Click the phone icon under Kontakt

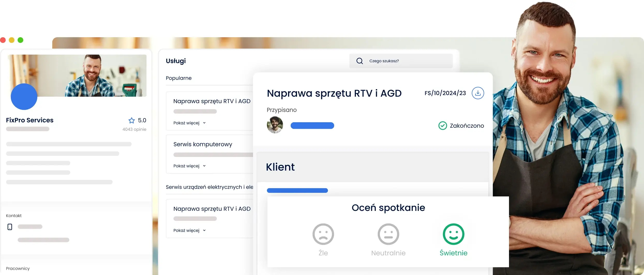[x=10, y=227]
